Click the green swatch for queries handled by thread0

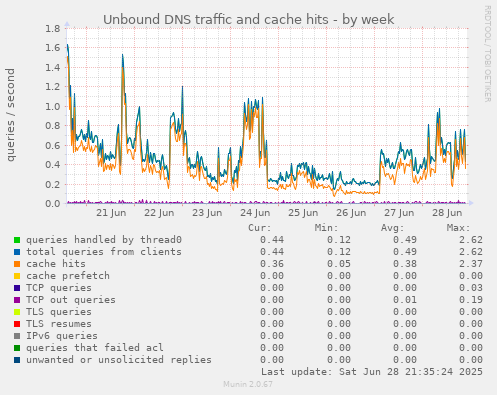[17, 240]
